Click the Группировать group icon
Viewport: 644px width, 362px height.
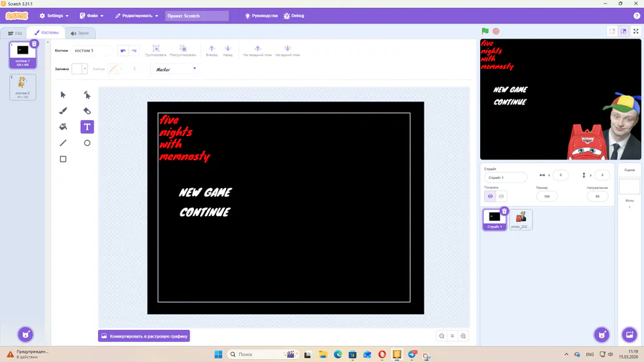click(156, 51)
